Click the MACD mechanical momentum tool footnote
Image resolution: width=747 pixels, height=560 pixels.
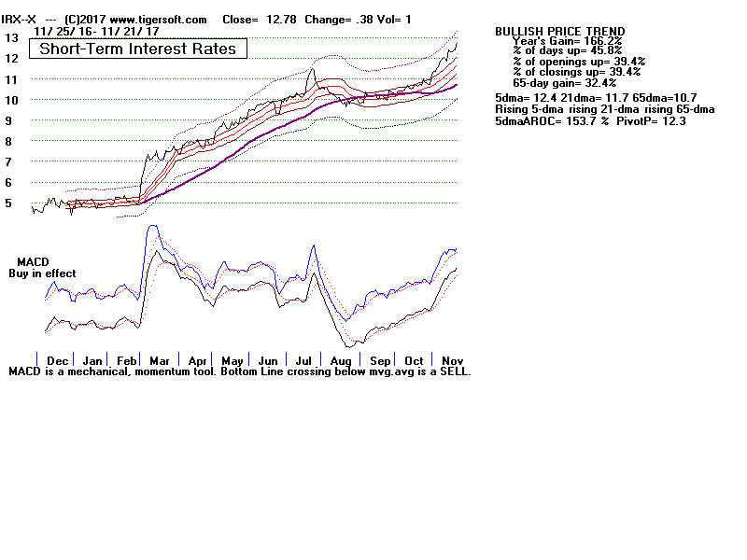click(x=240, y=371)
